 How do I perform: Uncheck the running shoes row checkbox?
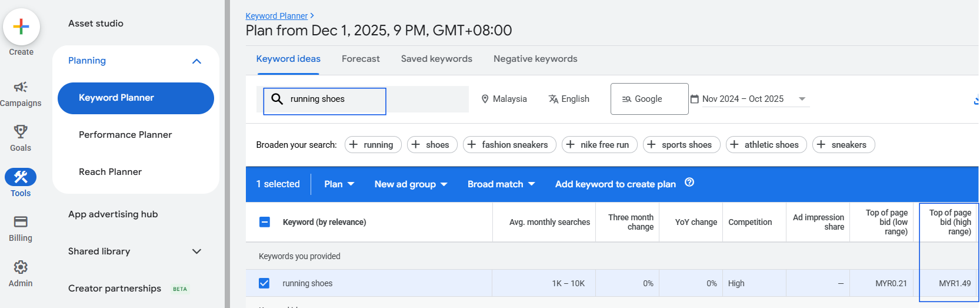264,283
